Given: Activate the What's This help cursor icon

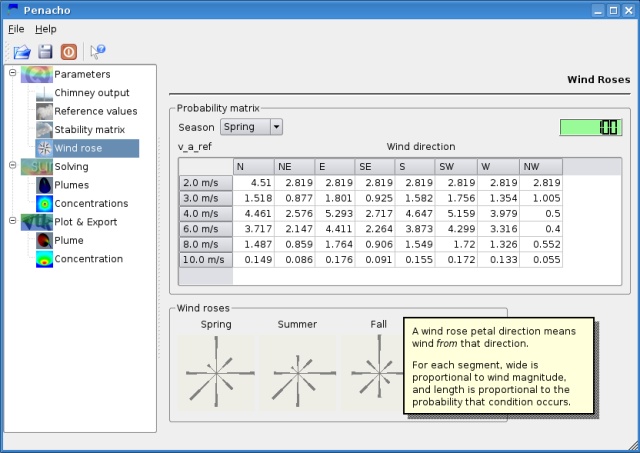Looking at the screenshot, I should click(98, 52).
